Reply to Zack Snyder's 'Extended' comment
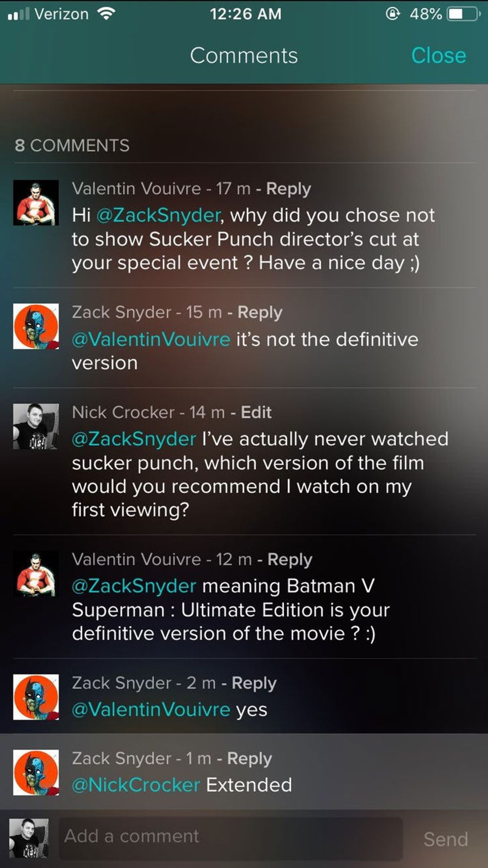 pyautogui.click(x=249, y=759)
